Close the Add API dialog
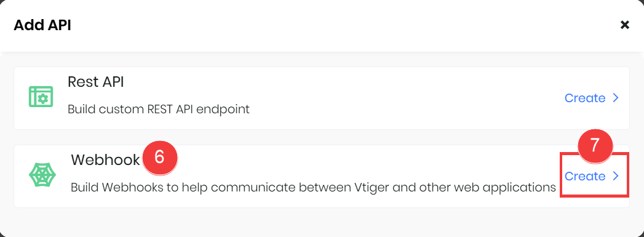Viewport: 644px width, 237px height. tap(625, 25)
